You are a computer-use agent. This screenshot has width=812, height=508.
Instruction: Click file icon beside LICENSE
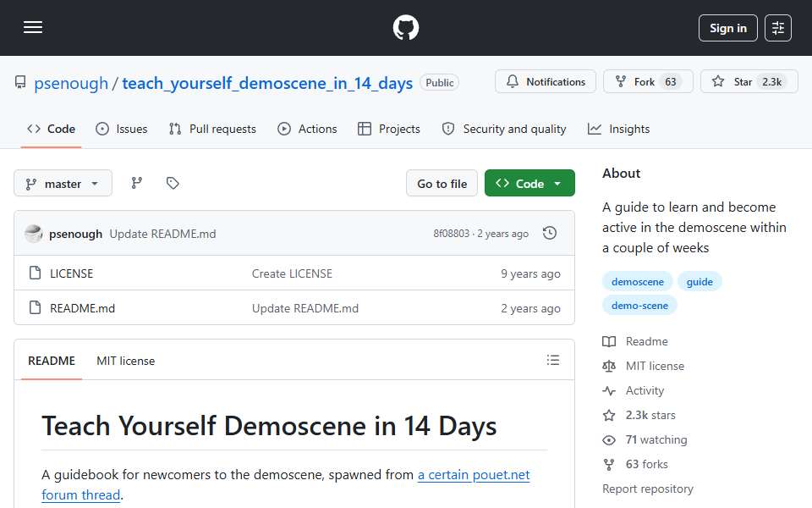coord(36,273)
